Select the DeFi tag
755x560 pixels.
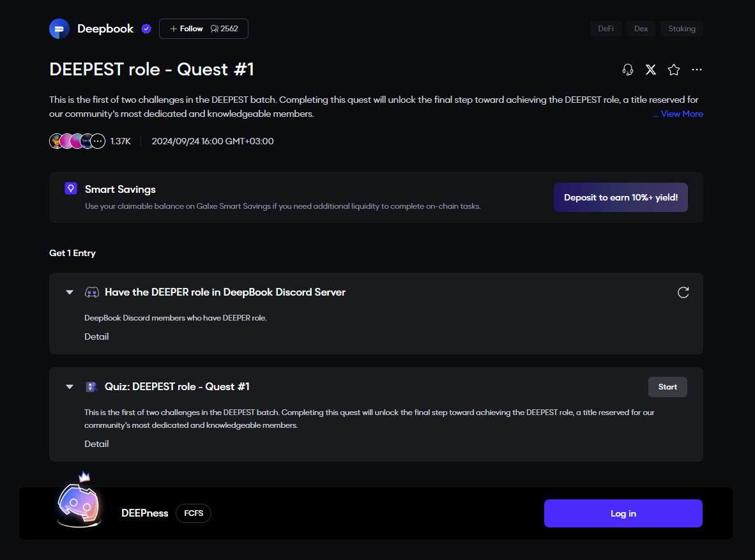(x=606, y=29)
